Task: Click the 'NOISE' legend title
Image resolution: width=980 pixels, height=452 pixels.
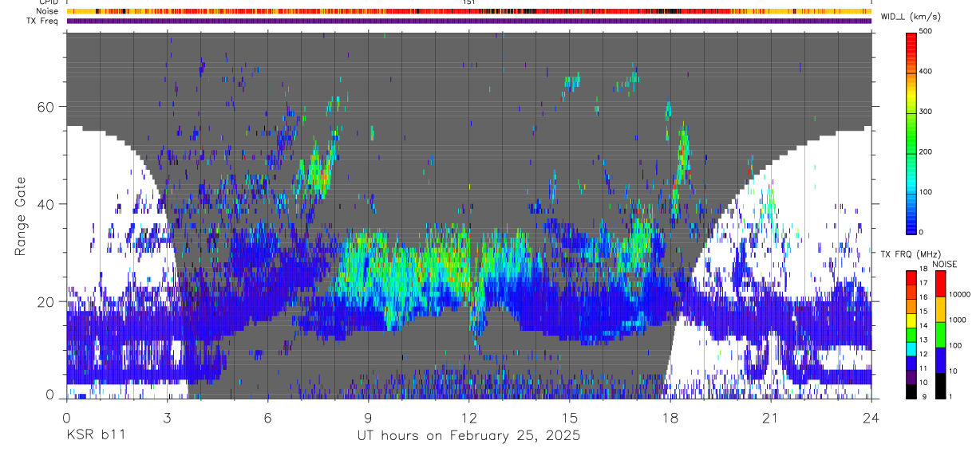Action: [944, 264]
